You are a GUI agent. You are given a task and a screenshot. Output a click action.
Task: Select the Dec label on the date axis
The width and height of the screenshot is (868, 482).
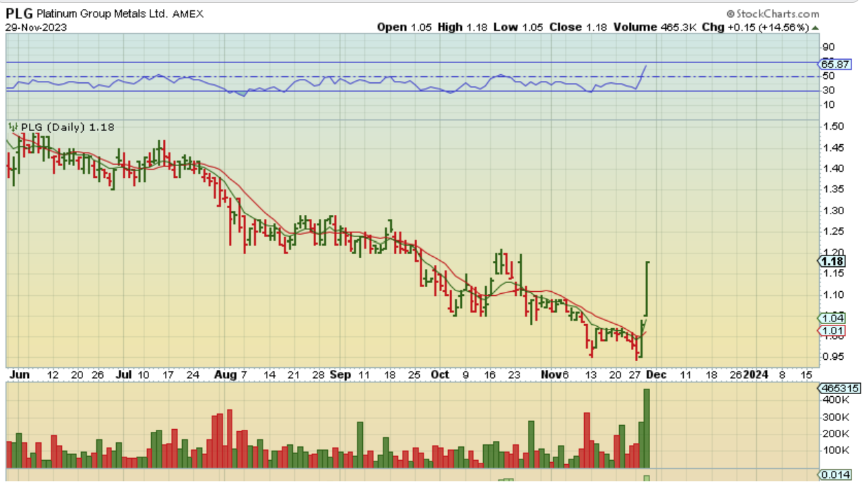point(657,375)
